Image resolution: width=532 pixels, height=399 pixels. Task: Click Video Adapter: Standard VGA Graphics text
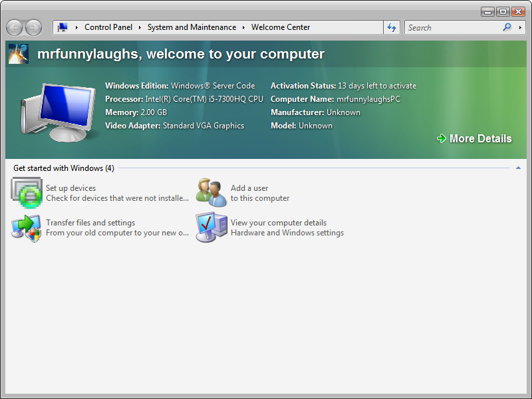coord(174,126)
